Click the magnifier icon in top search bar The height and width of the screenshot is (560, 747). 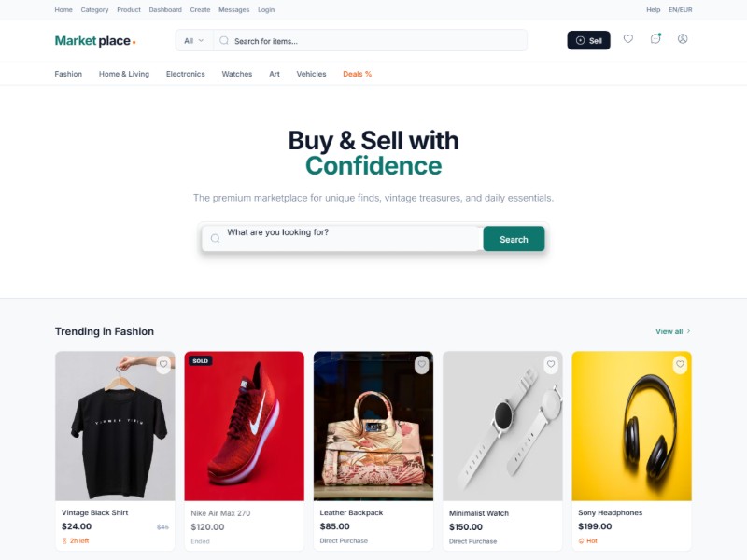224,41
